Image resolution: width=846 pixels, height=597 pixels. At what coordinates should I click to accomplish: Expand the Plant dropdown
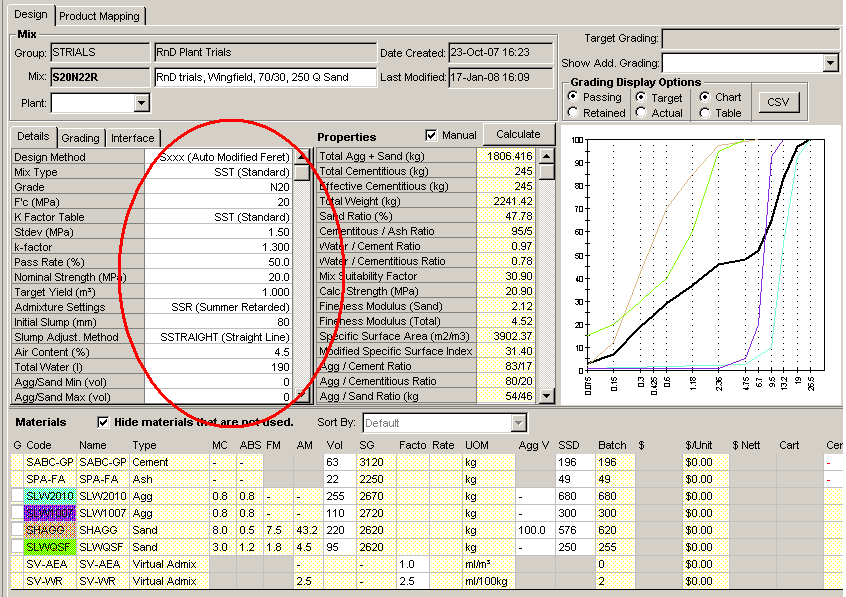tap(141, 103)
